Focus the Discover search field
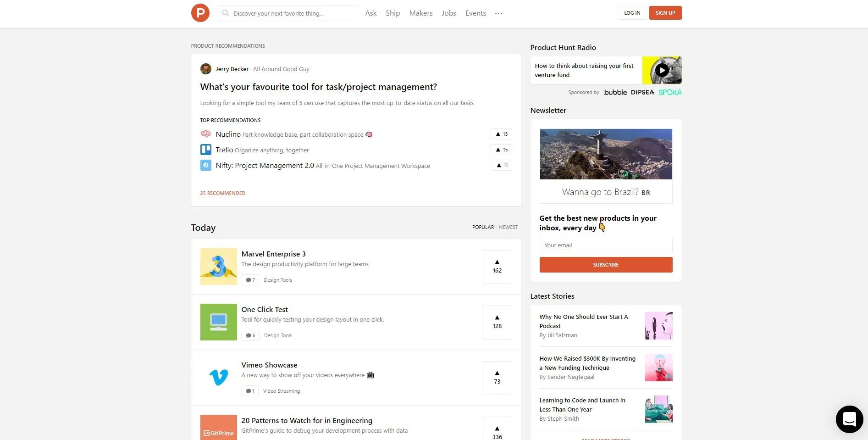 287,13
